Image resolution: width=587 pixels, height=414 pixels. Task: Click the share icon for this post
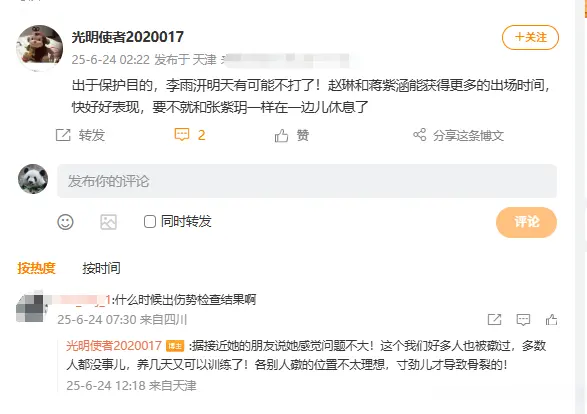[x=420, y=135]
